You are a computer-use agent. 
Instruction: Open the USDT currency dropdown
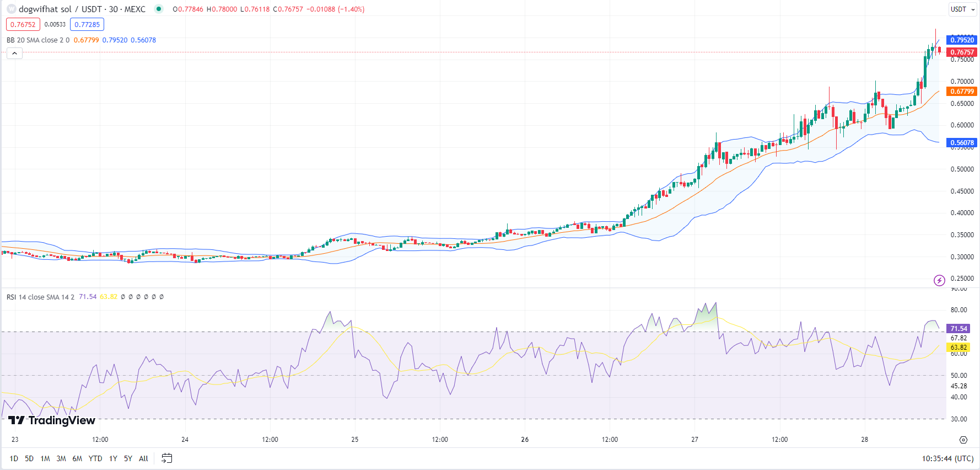962,9
